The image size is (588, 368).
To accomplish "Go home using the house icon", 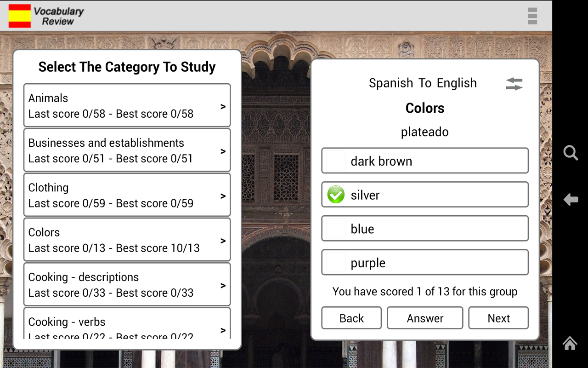I will [570, 343].
